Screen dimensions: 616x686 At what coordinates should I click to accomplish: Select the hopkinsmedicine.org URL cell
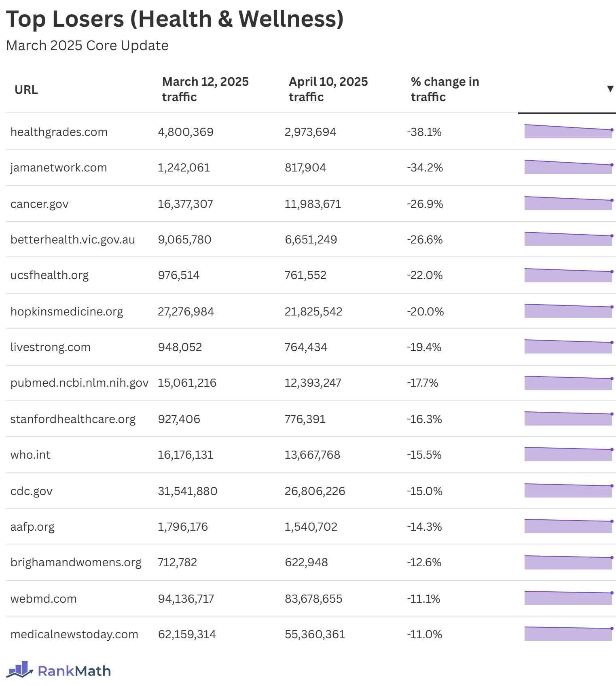pos(67,311)
